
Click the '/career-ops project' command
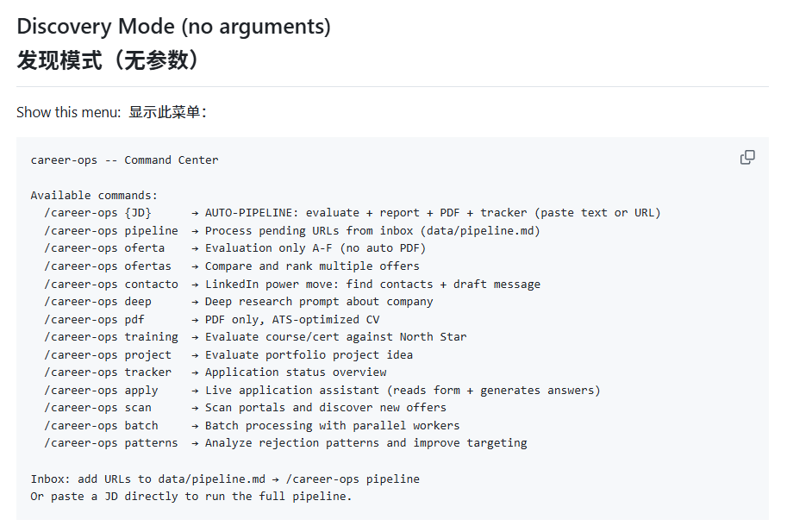108,355
